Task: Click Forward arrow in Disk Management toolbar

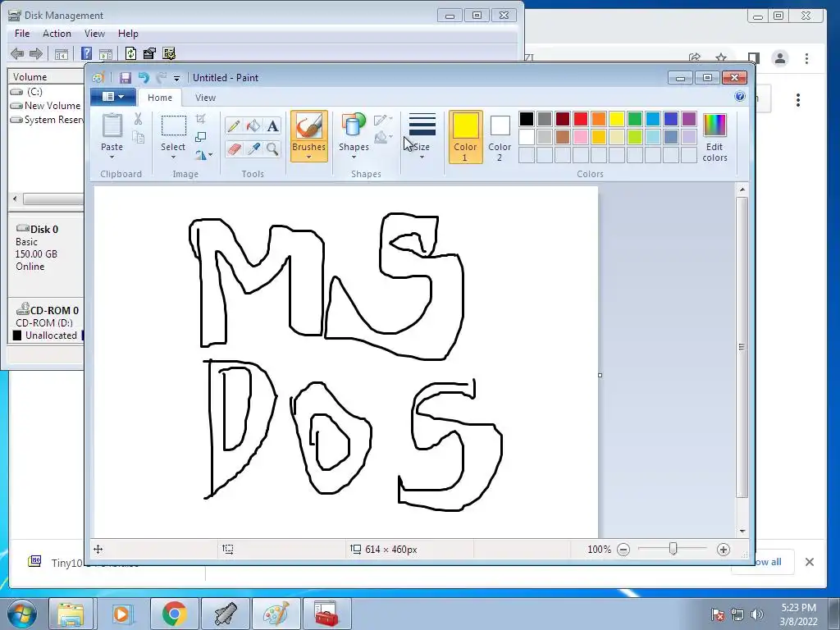Action: (x=36, y=53)
